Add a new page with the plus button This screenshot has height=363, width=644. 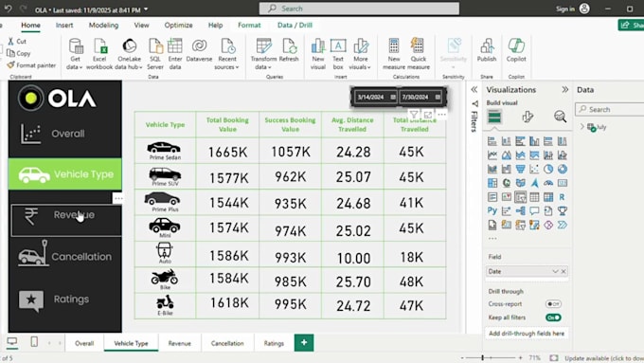tap(304, 343)
